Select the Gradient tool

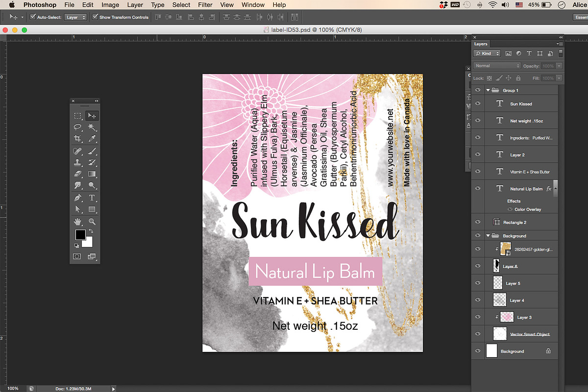pyautogui.click(x=92, y=173)
